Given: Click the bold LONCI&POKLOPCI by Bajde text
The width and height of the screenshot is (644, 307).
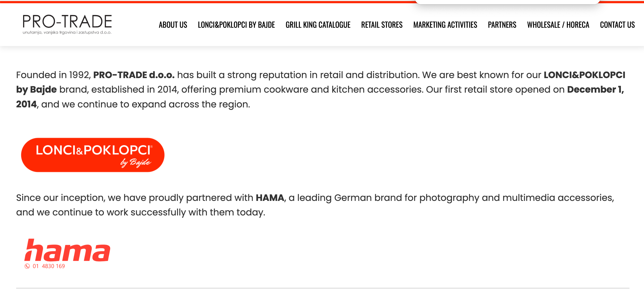Looking at the screenshot, I should click(584, 75).
